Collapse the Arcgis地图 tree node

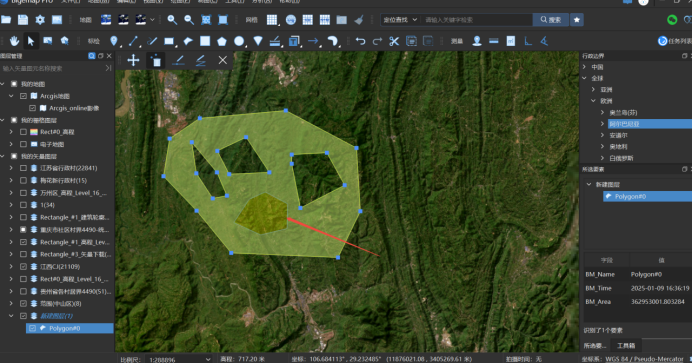pyautogui.click(x=11, y=96)
